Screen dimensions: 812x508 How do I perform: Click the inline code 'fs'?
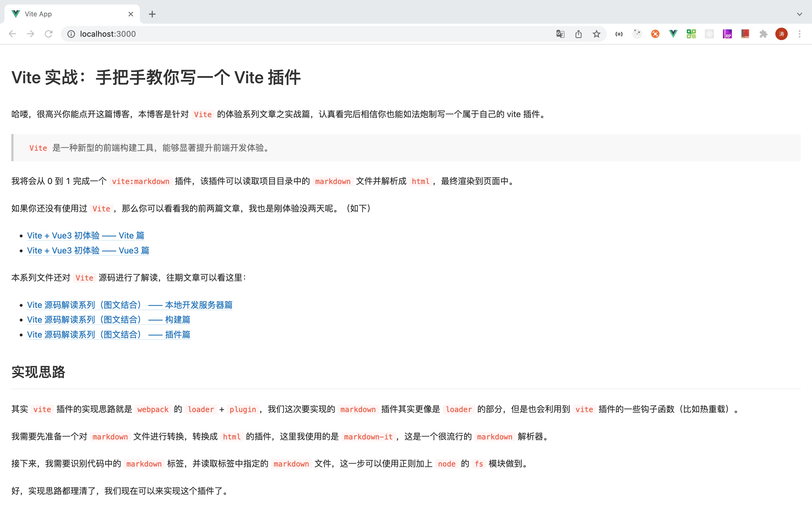point(479,464)
